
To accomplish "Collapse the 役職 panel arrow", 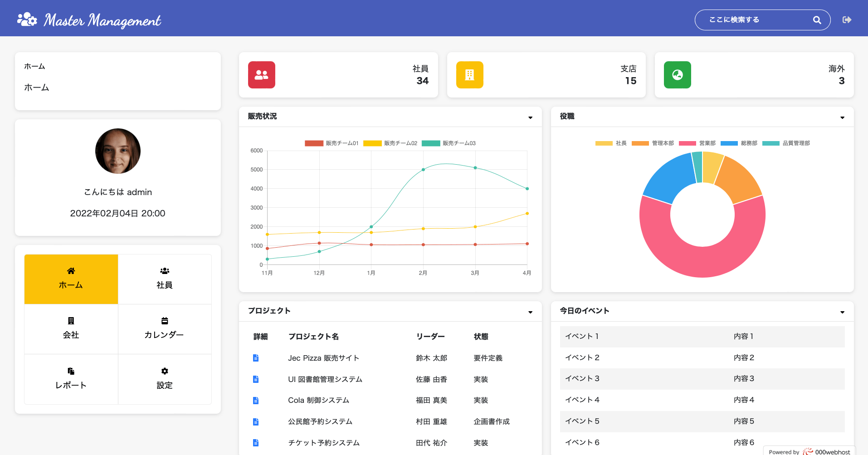I will pyautogui.click(x=842, y=117).
